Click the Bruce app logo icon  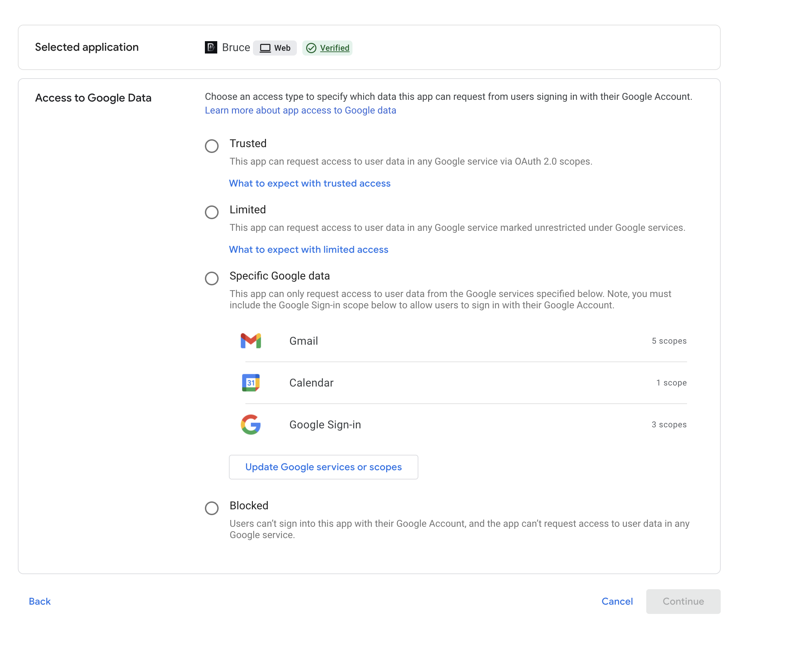pyautogui.click(x=211, y=47)
